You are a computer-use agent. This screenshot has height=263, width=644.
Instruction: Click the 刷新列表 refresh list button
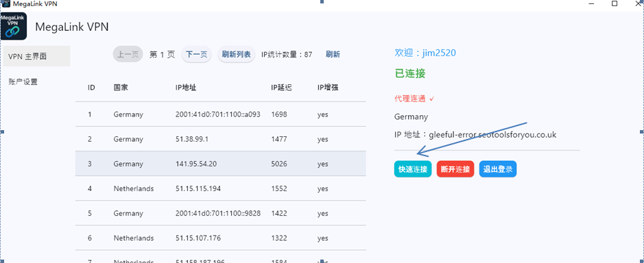(x=236, y=54)
